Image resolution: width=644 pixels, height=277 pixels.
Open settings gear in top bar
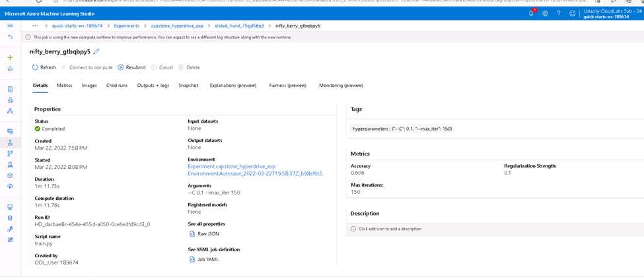[x=545, y=14]
